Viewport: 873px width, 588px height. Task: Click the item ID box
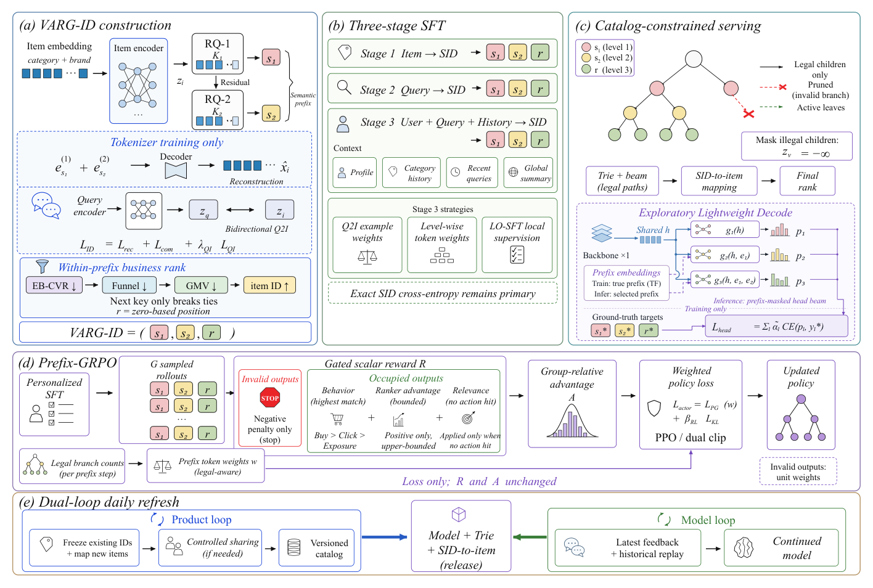(x=269, y=285)
